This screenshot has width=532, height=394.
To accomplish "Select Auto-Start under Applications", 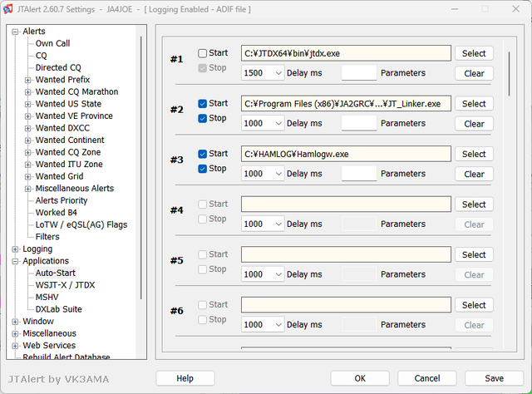I will click(56, 273).
